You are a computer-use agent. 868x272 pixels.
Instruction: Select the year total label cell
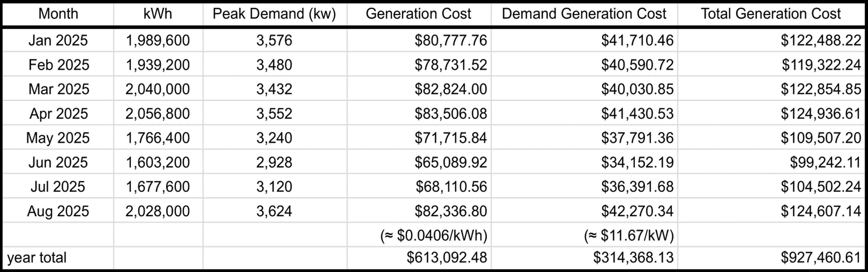tap(37, 258)
